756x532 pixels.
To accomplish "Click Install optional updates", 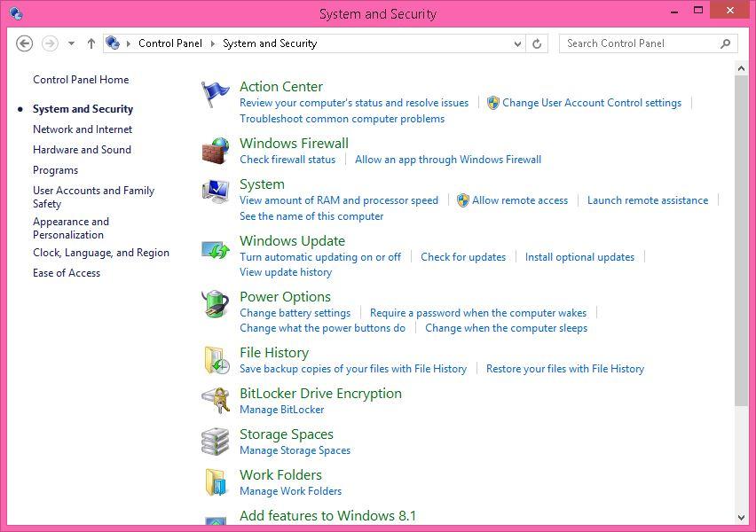I will pos(579,257).
